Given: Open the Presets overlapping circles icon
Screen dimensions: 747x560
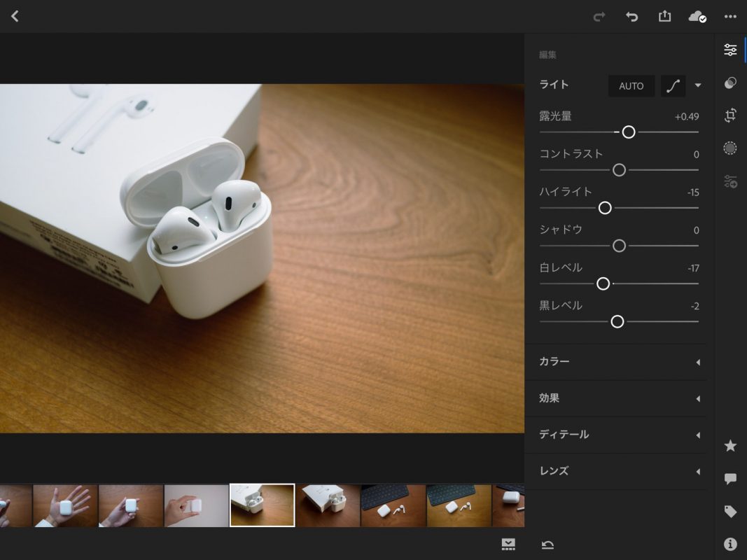Looking at the screenshot, I should coord(730,83).
